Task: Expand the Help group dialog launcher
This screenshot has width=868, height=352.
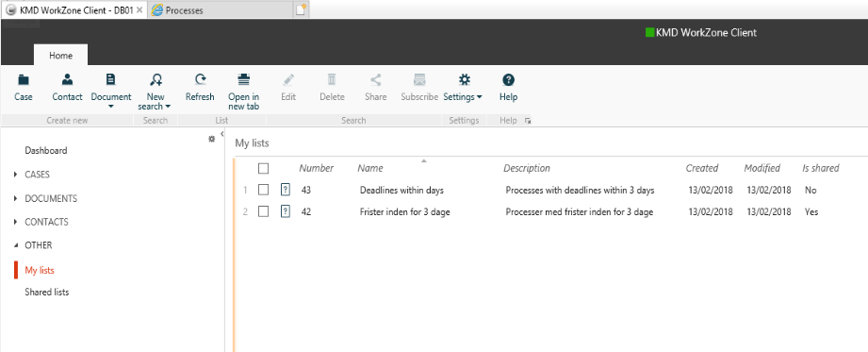Action: (x=528, y=120)
